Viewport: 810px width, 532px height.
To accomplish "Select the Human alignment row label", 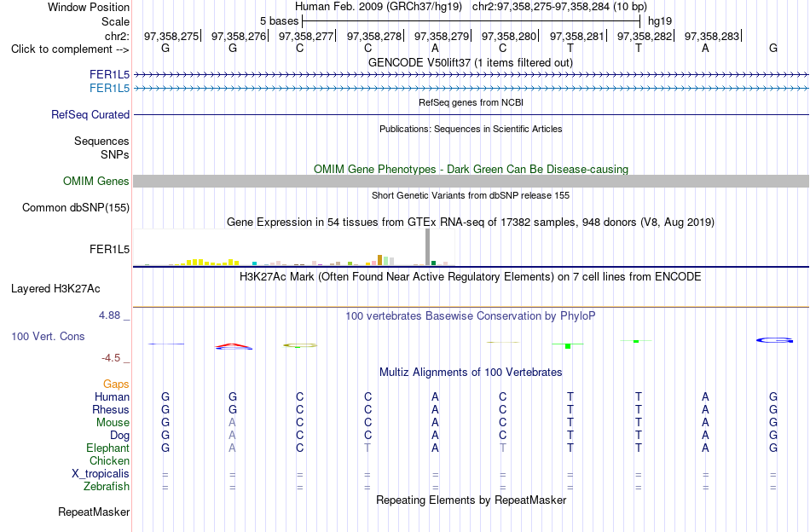I will (x=112, y=396).
